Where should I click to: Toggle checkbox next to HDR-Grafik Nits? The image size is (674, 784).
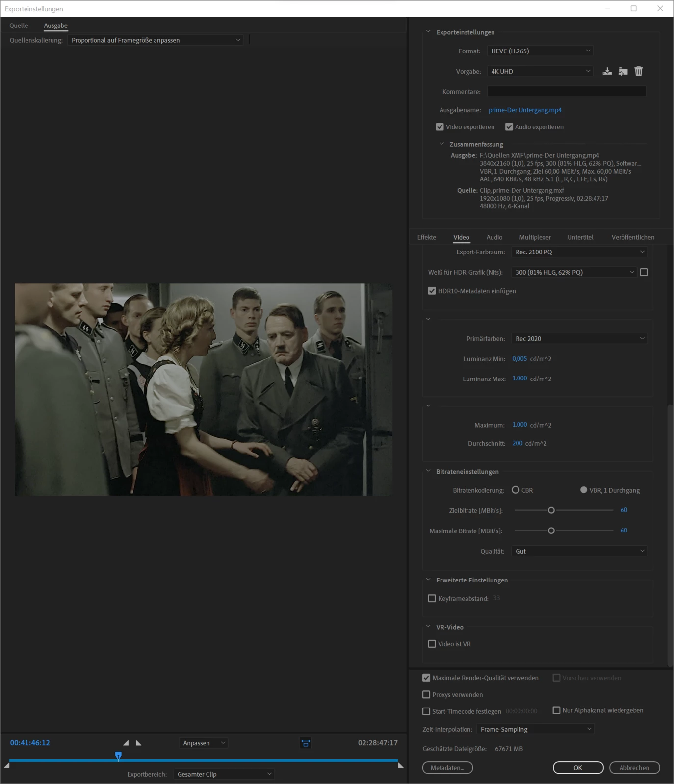tap(644, 272)
